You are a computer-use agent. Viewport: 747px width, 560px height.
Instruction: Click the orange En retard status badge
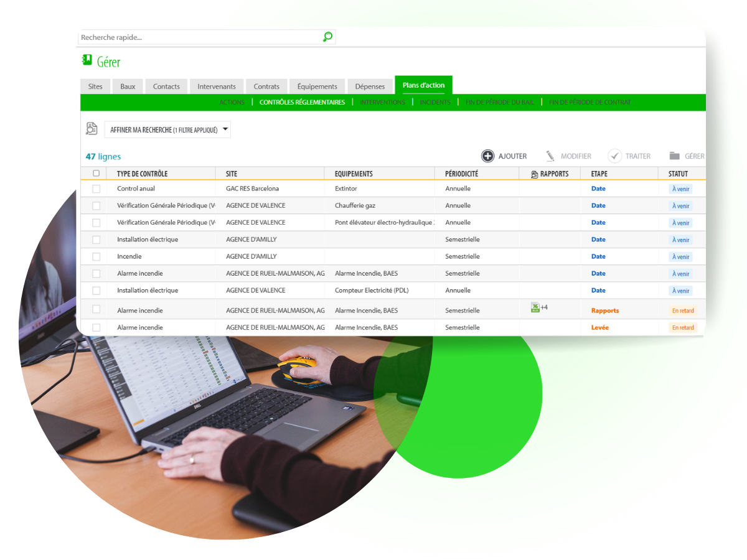click(x=682, y=310)
